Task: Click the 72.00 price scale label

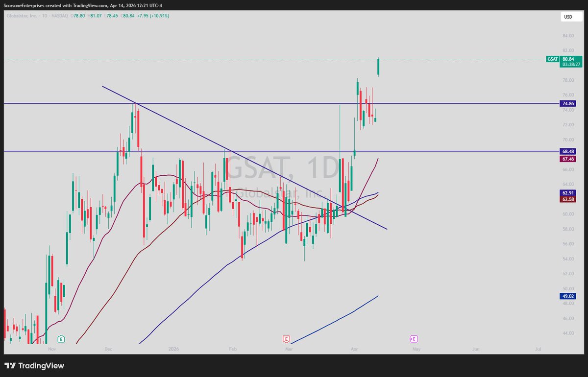Action: (568, 125)
